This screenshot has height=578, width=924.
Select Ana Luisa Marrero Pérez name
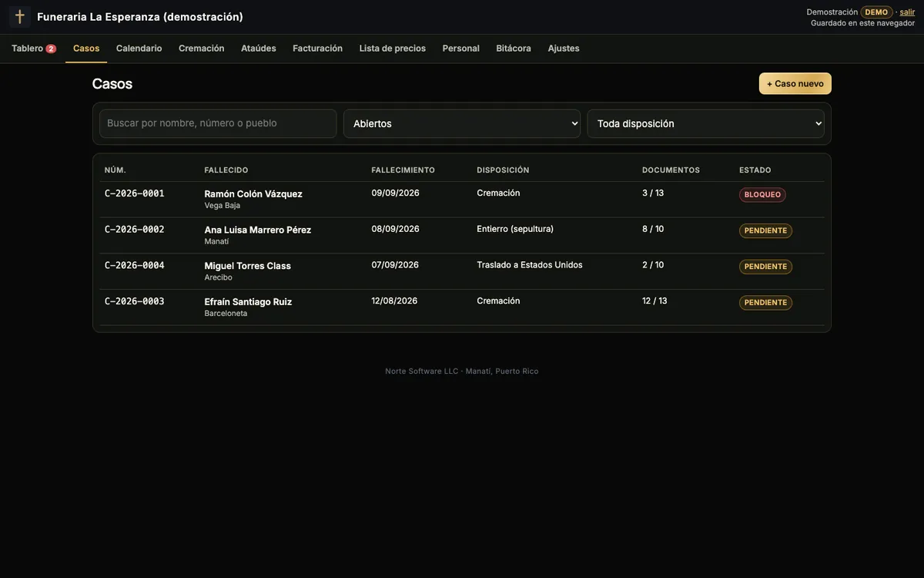258,230
